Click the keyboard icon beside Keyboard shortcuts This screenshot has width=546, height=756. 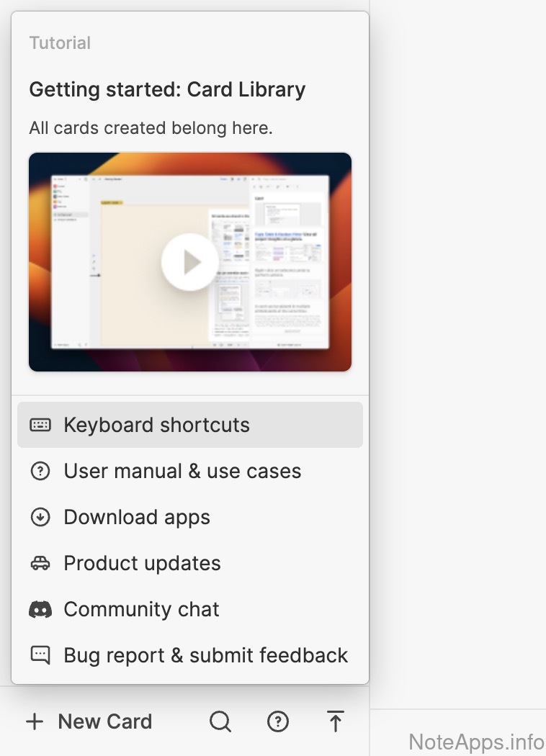tap(40, 425)
